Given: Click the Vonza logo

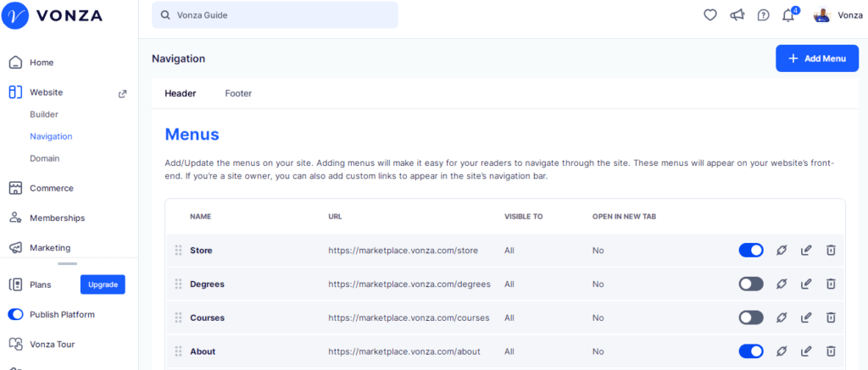Looking at the screenshot, I should pyautogui.click(x=52, y=15).
